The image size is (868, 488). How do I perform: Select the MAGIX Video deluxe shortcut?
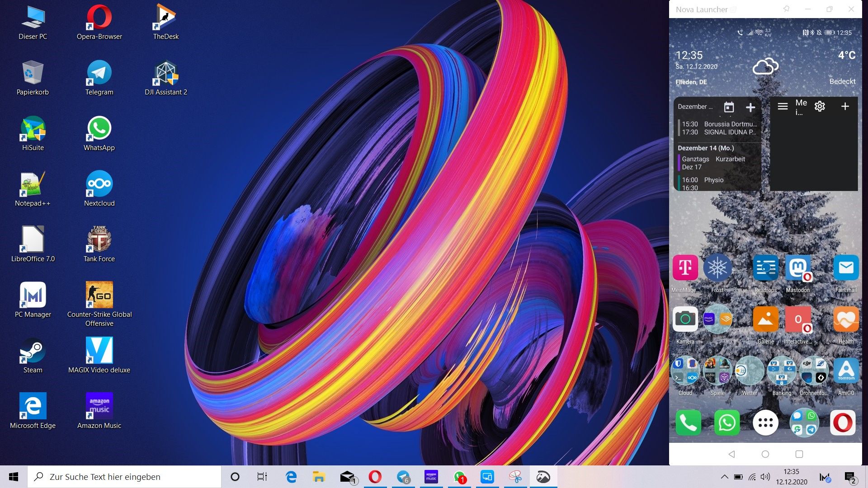99,356
